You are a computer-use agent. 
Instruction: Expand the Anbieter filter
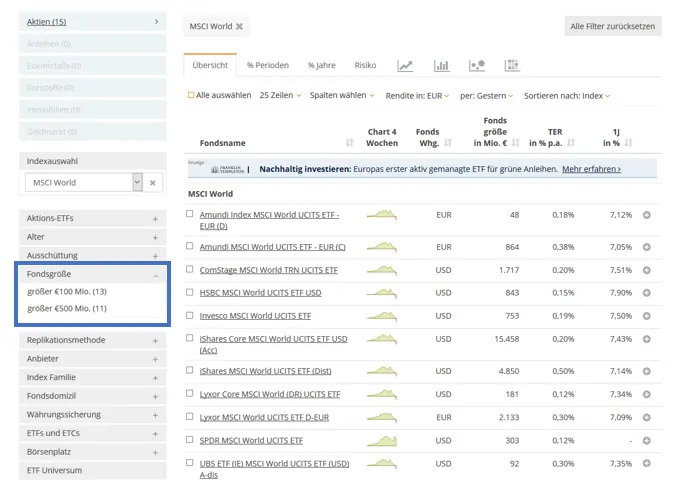coord(93,359)
